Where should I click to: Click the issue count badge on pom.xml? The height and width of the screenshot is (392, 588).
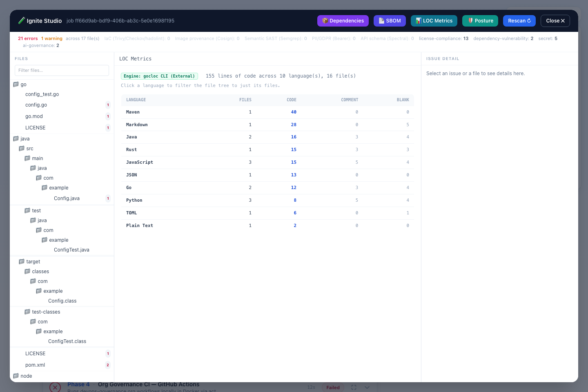click(108, 365)
